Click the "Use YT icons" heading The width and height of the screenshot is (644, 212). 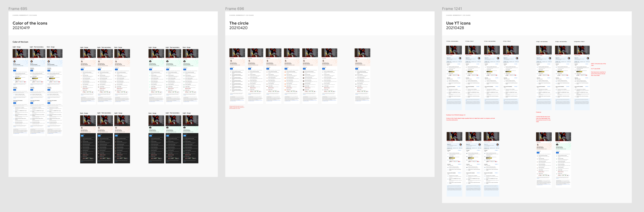point(458,23)
